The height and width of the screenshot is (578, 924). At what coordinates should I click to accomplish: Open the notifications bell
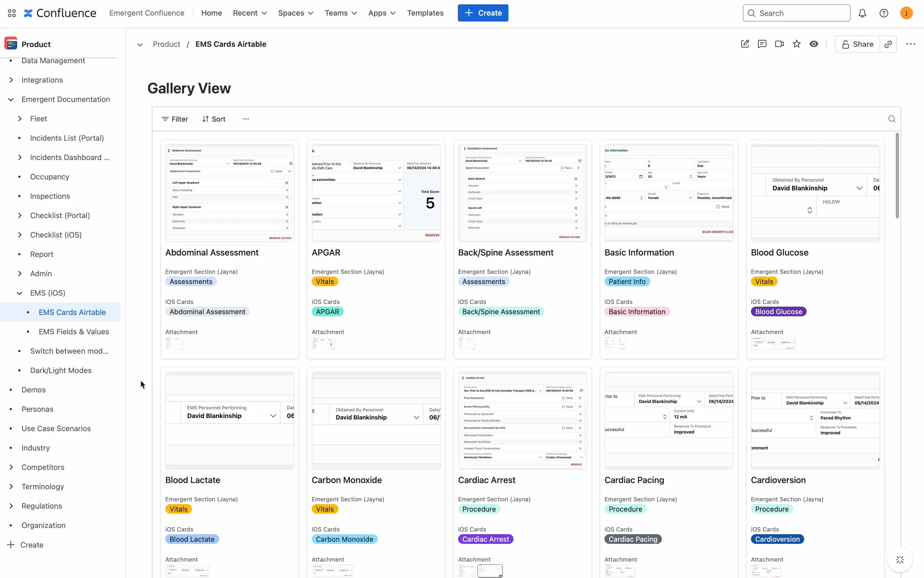[x=862, y=13]
